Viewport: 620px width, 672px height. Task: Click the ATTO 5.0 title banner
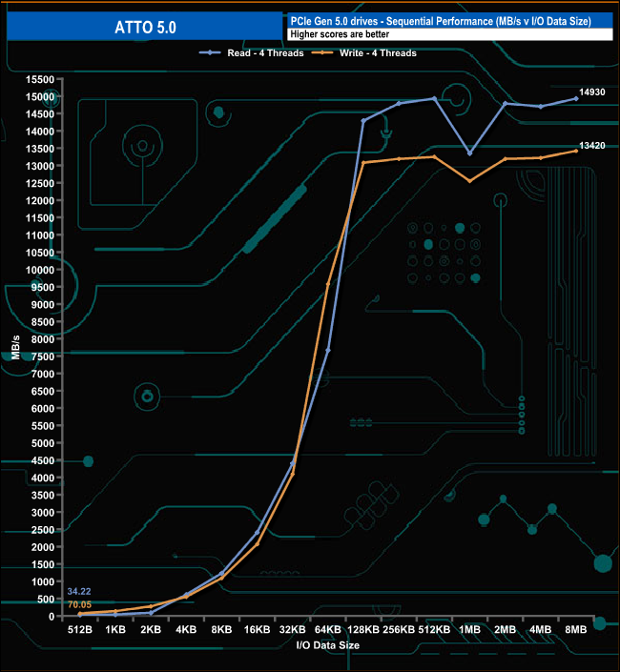(x=143, y=28)
